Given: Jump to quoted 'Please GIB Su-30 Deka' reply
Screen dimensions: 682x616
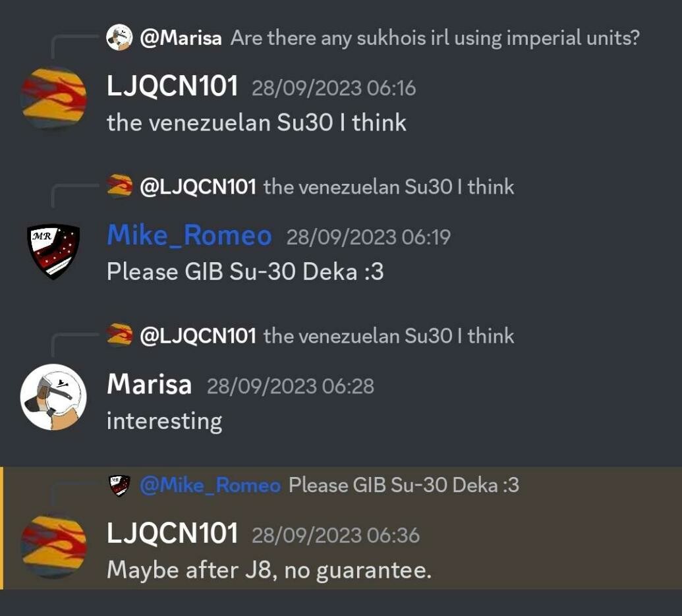Looking at the screenshot, I should pyautogui.click(x=404, y=485).
